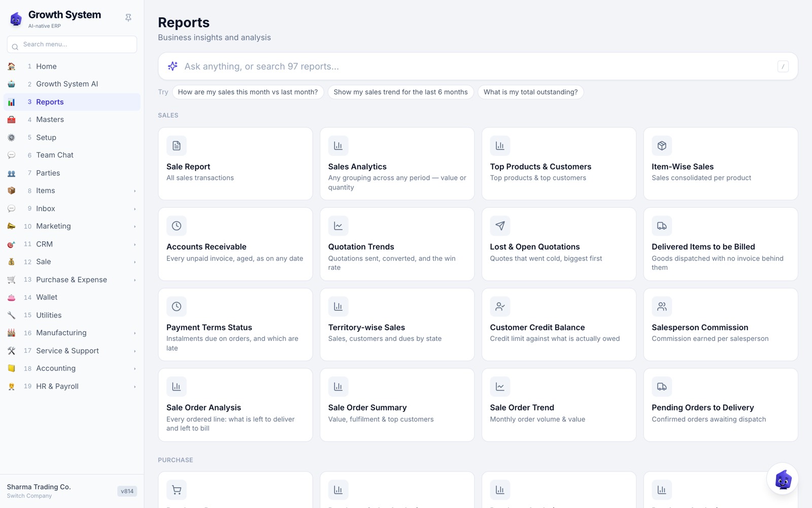Open the Accounts Receivable report title
This screenshot has width=812, height=508.
[207, 247]
